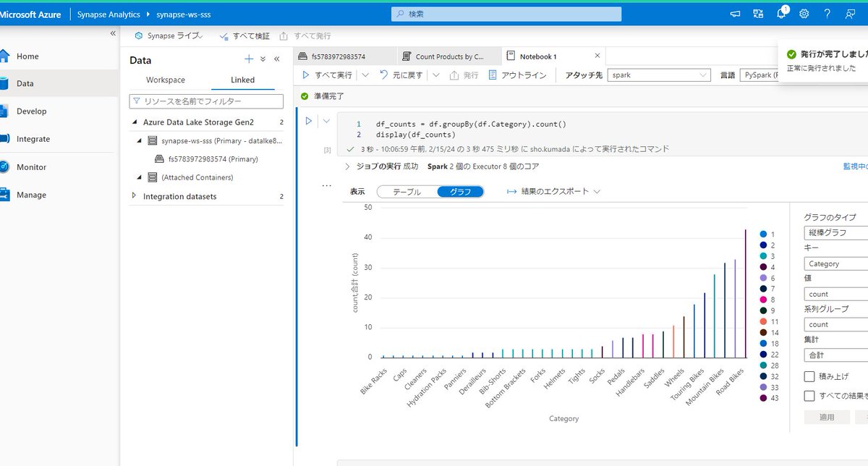Viewport: 868px width, 466px height.
Task: Expand all items chevron in Data header
Action: pos(263,59)
